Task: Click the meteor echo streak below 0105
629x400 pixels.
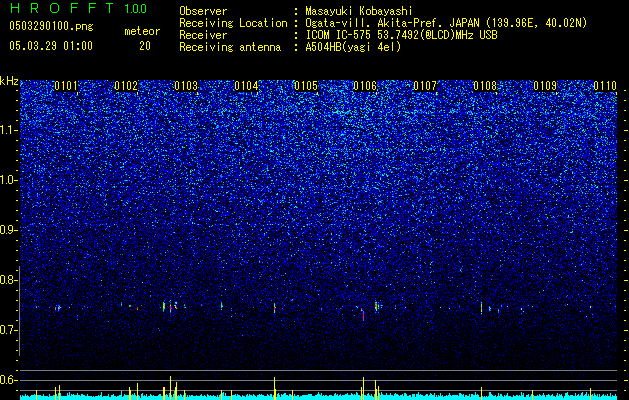Action: coord(275,308)
